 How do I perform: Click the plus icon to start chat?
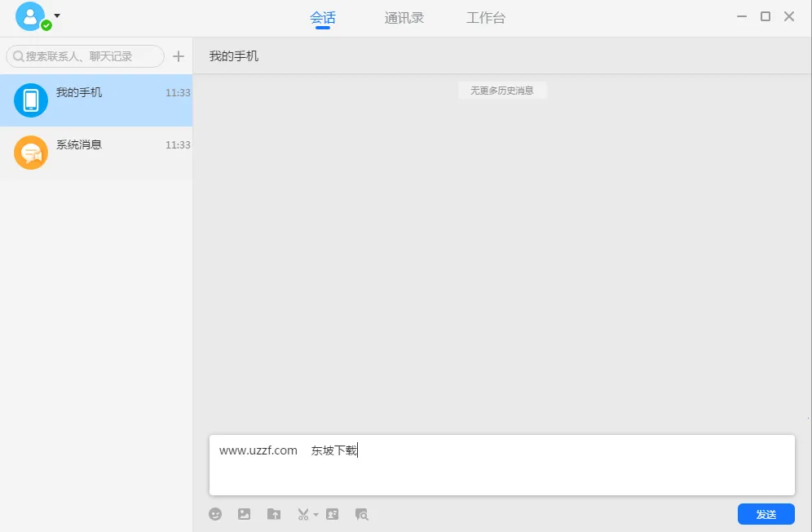[179, 56]
